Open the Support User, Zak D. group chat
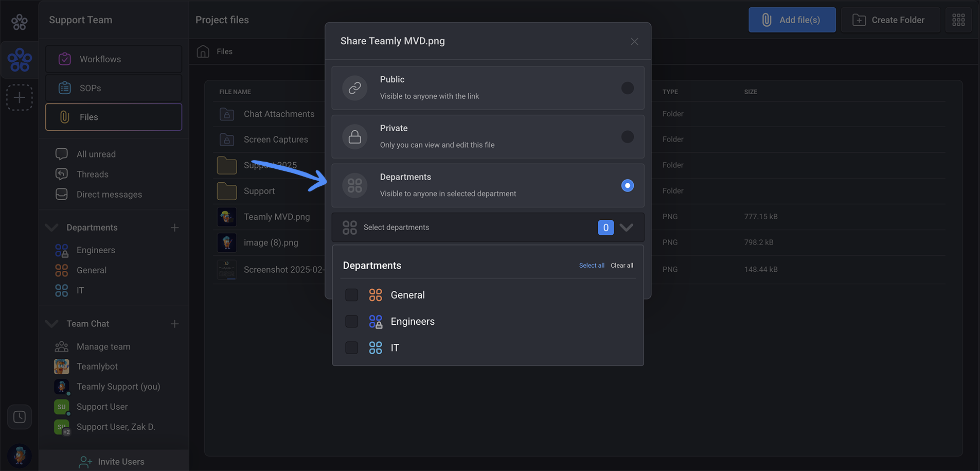 (x=104, y=427)
